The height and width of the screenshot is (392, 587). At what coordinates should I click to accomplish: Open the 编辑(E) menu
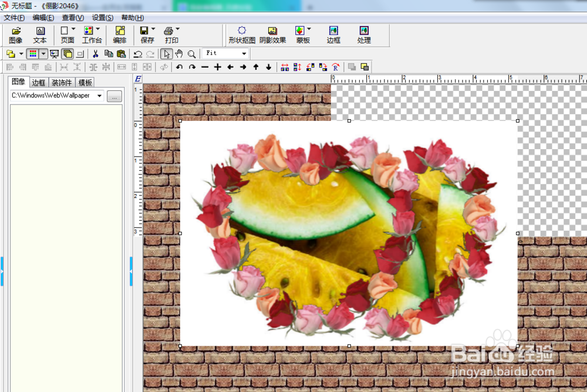tap(43, 18)
